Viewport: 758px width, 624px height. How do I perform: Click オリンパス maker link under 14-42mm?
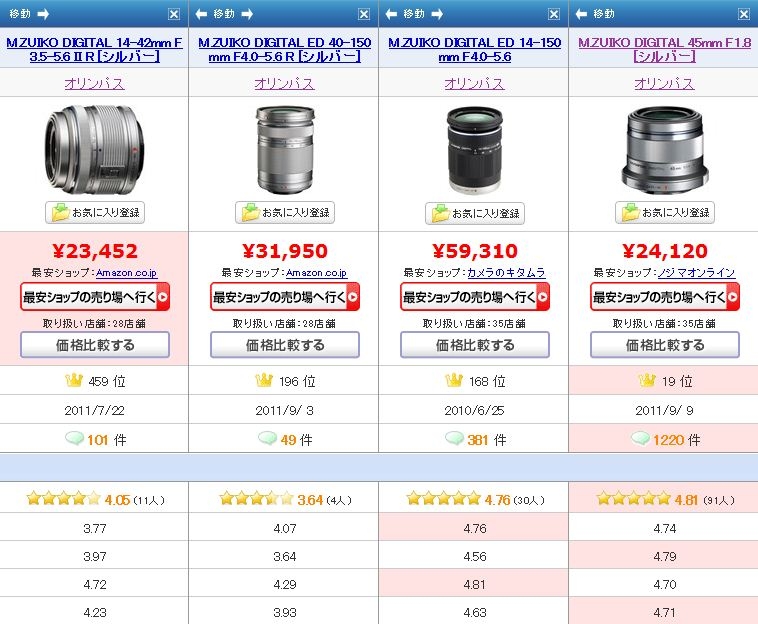pyautogui.click(x=94, y=83)
